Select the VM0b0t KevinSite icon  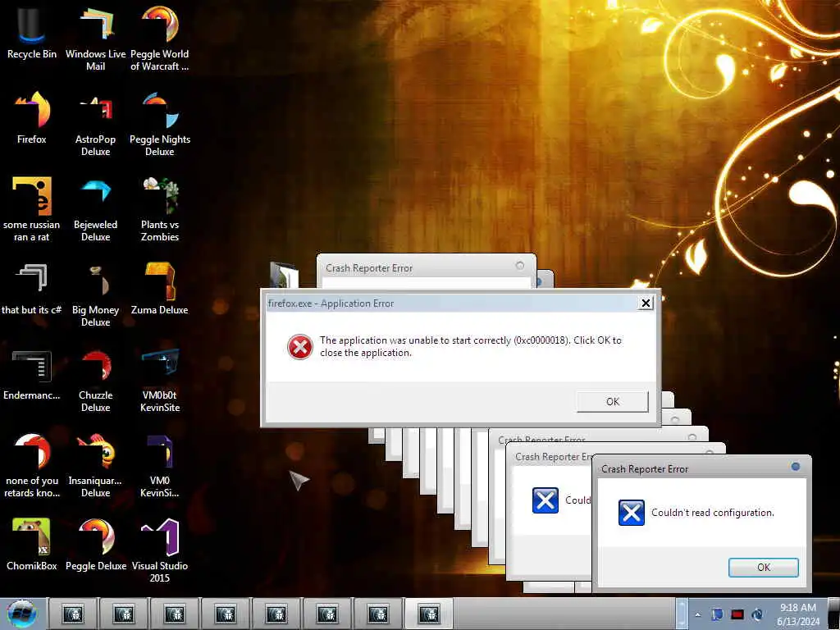(x=160, y=379)
